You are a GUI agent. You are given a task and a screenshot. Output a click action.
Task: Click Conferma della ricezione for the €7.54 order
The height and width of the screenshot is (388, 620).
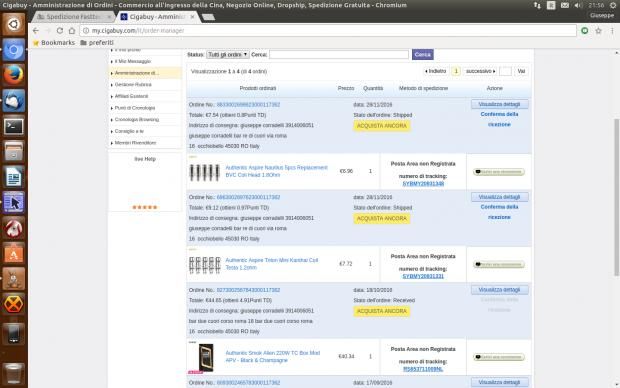pos(499,119)
